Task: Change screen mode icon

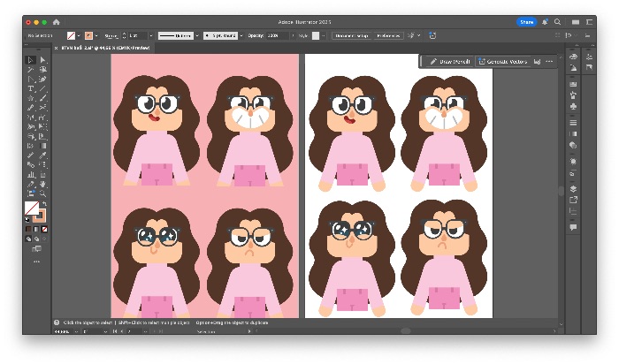Action: (x=37, y=249)
